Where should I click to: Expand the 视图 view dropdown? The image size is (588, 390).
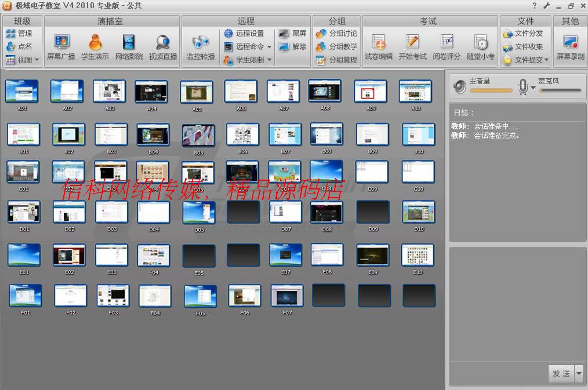(37, 60)
